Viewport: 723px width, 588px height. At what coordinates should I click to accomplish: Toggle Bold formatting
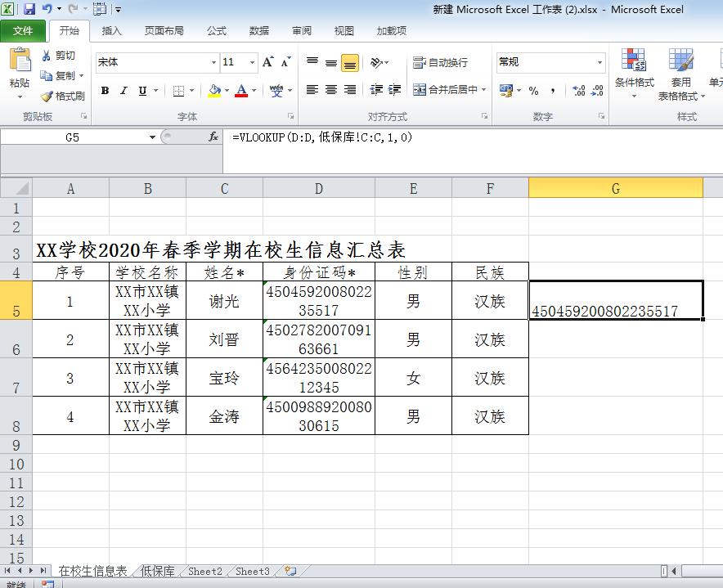pyautogui.click(x=105, y=91)
